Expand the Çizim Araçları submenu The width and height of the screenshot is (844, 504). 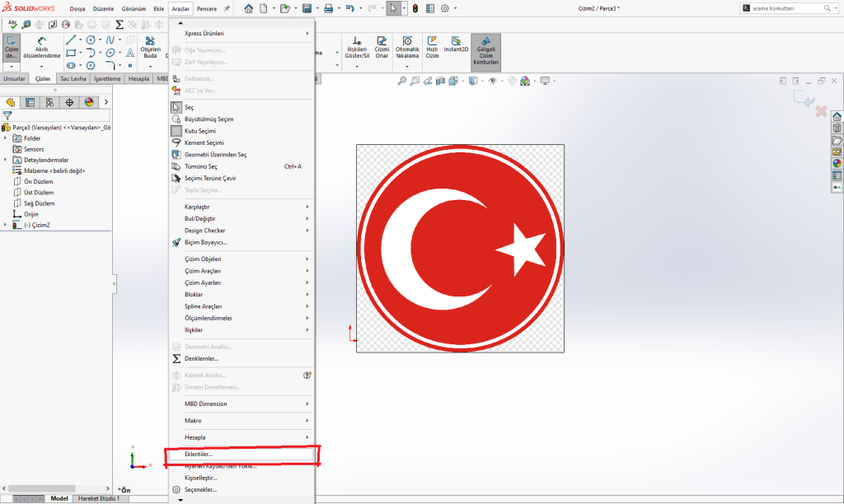tap(202, 271)
